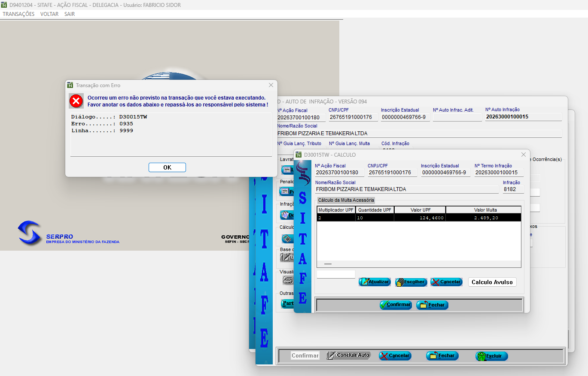The height and width of the screenshot is (376, 588).
Task: Confirm the calculation with green checkmark button
Action: coord(396,305)
